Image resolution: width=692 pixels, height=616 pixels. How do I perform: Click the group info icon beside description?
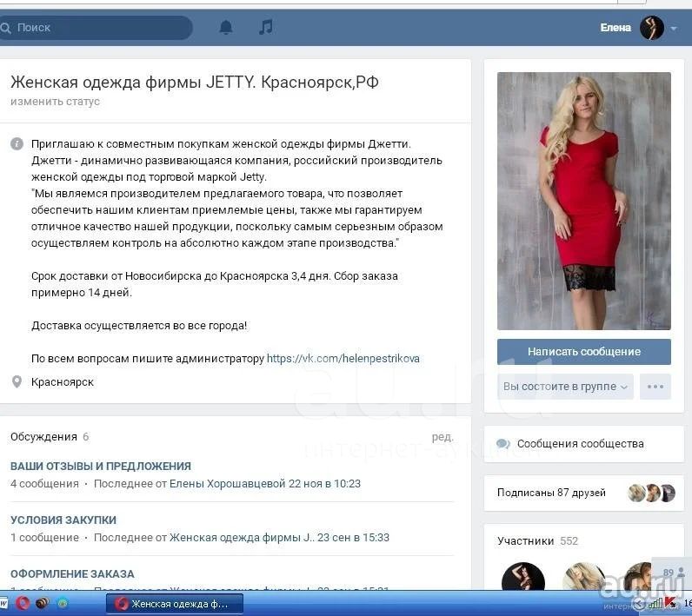coord(17,143)
